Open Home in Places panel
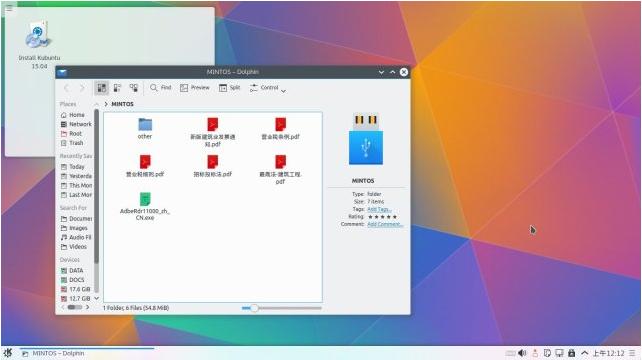This screenshot has width=642, height=360. [73, 115]
